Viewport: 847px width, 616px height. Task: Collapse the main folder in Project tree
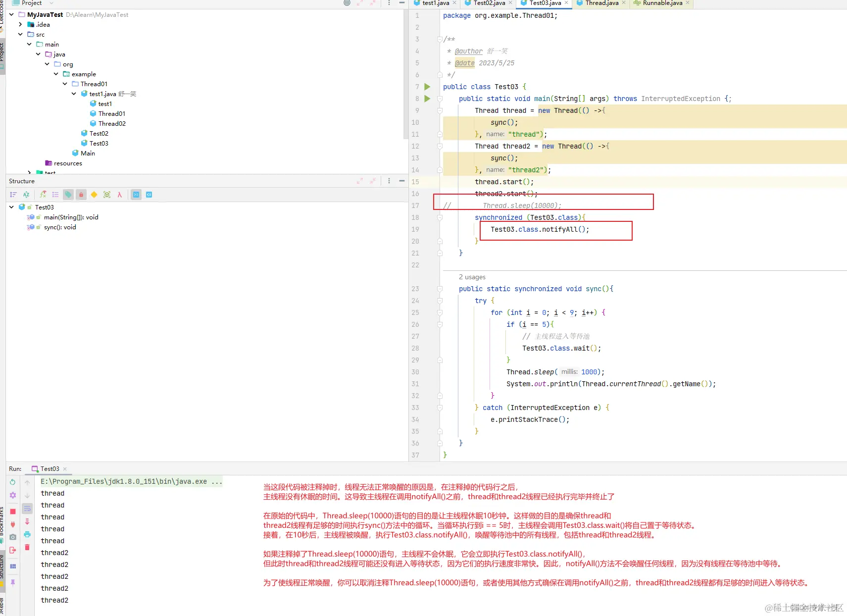(29, 44)
